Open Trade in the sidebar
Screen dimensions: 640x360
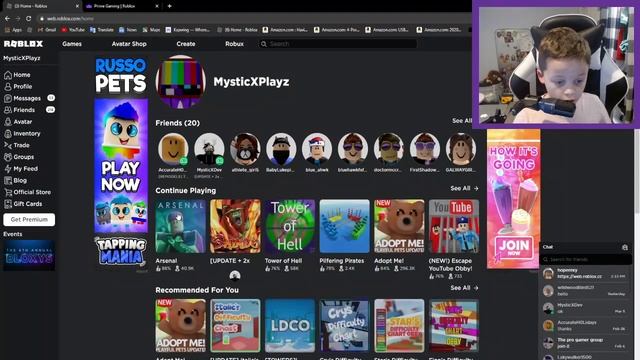click(x=17, y=145)
